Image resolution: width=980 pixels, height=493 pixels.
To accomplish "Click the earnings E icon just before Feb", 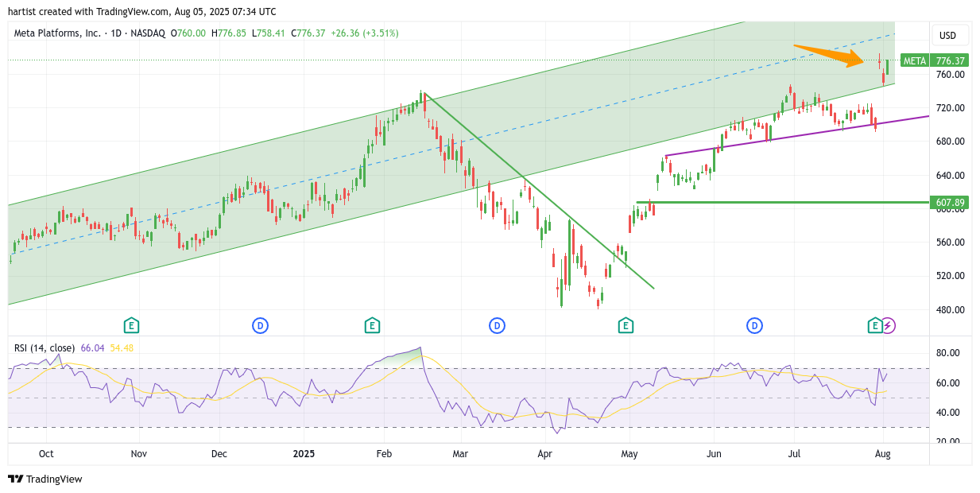I will [372, 325].
